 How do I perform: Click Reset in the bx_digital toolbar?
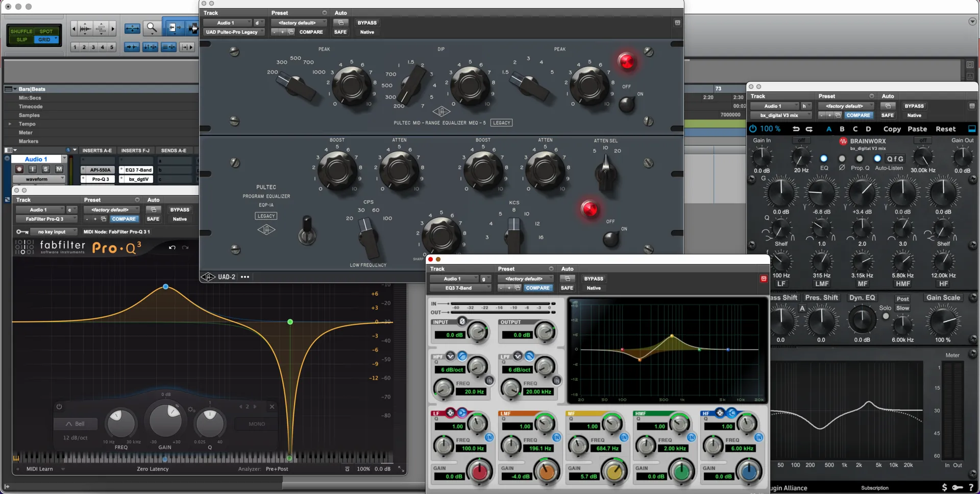tap(945, 129)
